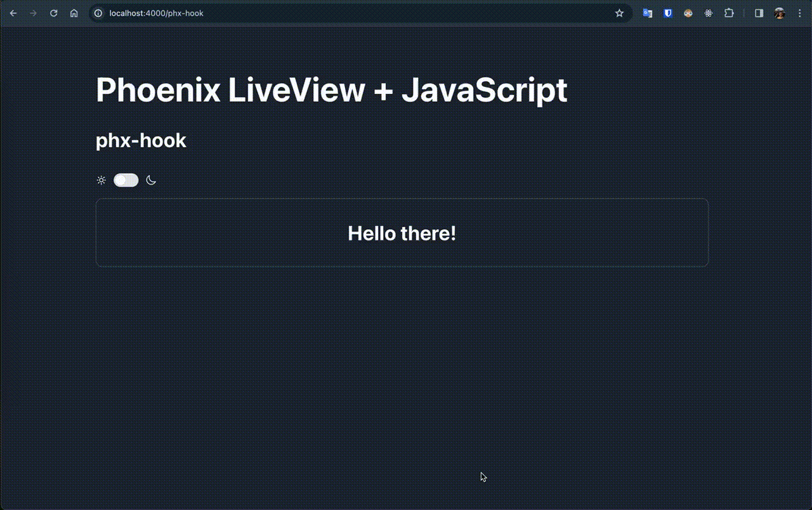Select the Google Translate extension icon
Screen dimensions: 812x510
(x=647, y=13)
